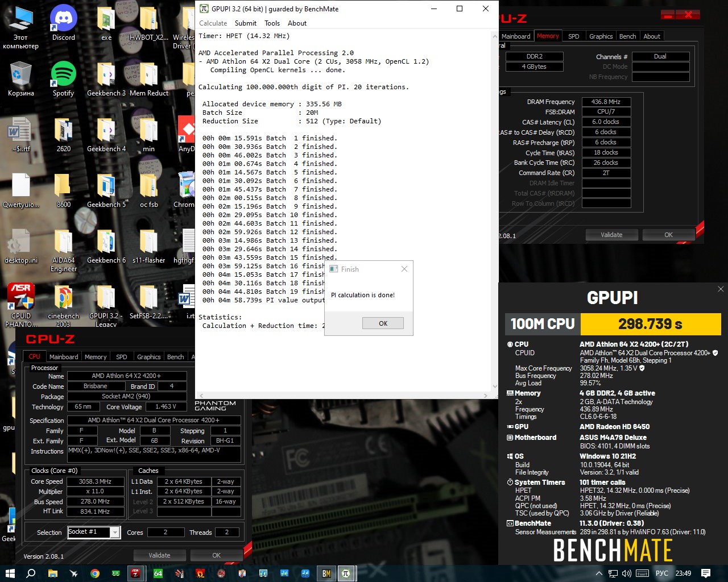The width and height of the screenshot is (728, 582).
Task: Open the Submit menu in GPUPI
Action: pos(246,23)
